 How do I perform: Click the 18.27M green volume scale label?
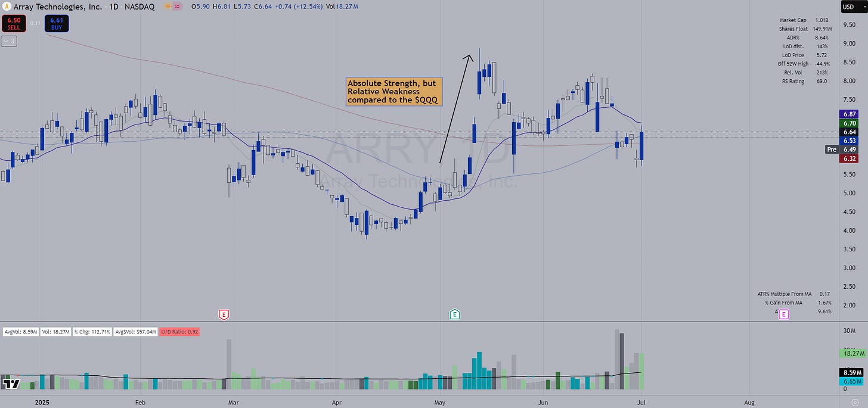click(852, 353)
